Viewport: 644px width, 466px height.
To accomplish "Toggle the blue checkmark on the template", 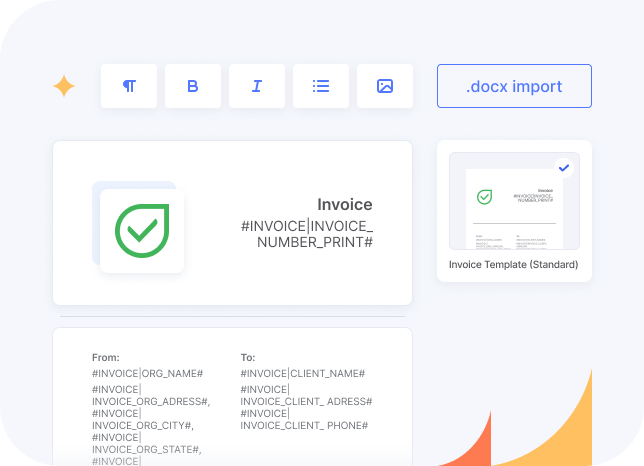I will coord(564,168).
